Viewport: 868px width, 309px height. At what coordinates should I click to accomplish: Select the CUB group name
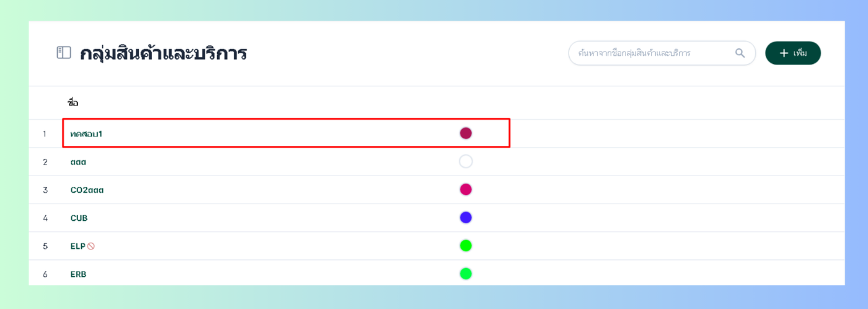(79, 218)
